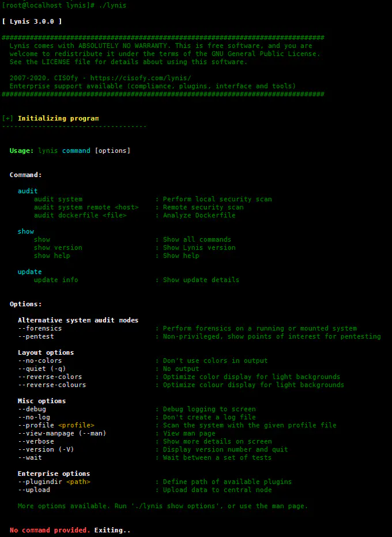Click the cyan 'update' command heading

(x=30, y=272)
